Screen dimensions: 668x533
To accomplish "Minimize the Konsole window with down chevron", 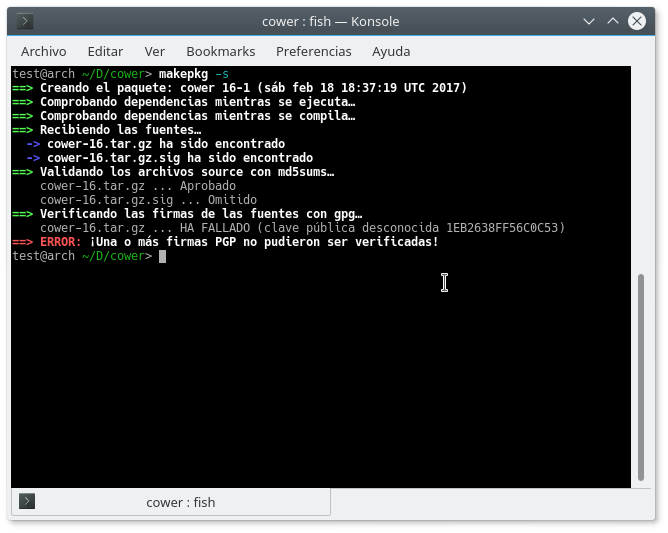I will click(x=589, y=21).
